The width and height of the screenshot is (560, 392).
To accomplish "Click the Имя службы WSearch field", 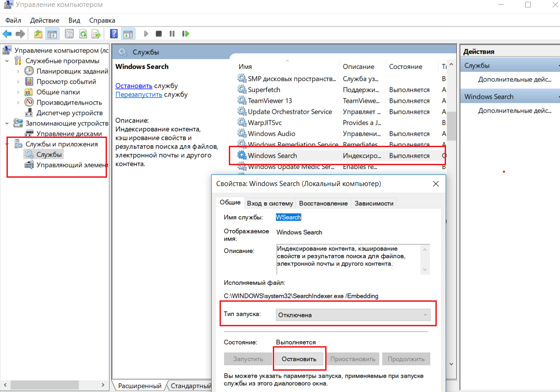I will [289, 217].
